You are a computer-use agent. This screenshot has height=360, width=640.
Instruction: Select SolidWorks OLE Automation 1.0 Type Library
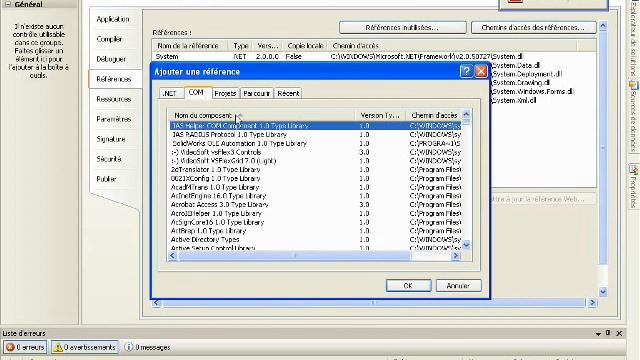[x=315, y=144]
